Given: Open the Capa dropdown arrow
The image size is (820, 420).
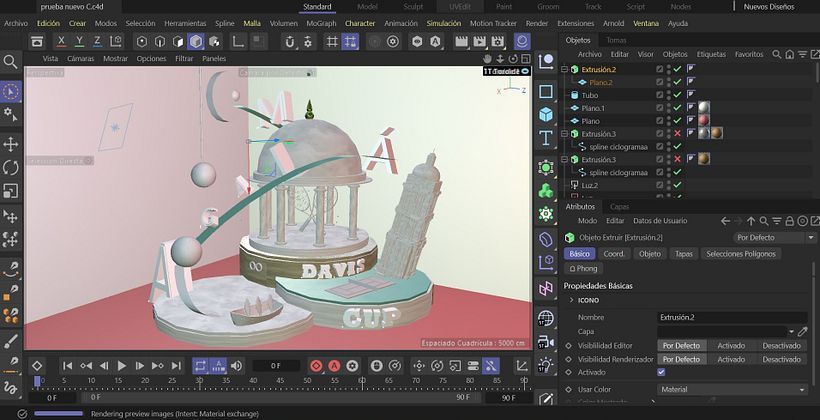Looking at the screenshot, I should (791, 332).
